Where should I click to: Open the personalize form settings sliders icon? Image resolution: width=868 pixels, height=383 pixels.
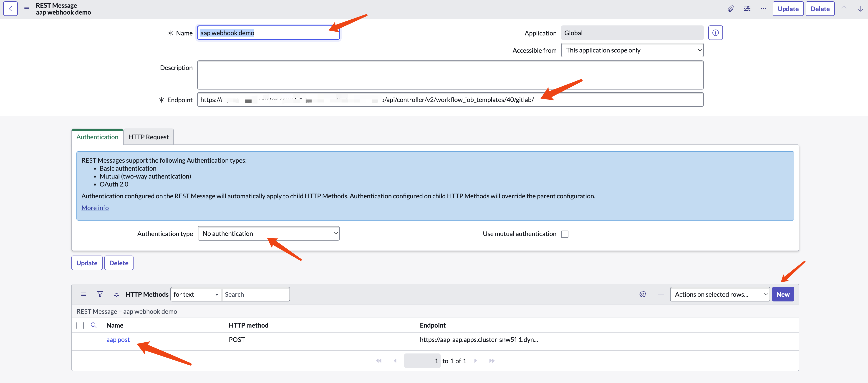click(x=747, y=9)
